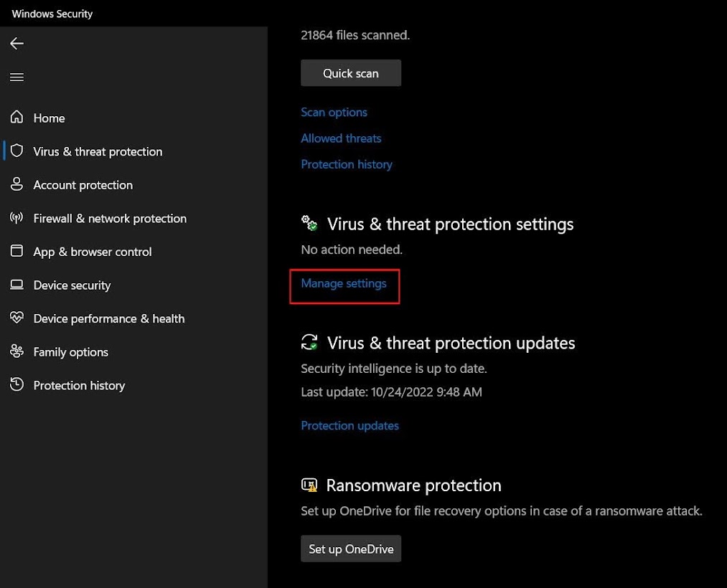Click Manage settings link
This screenshot has height=588, width=727.
point(344,283)
